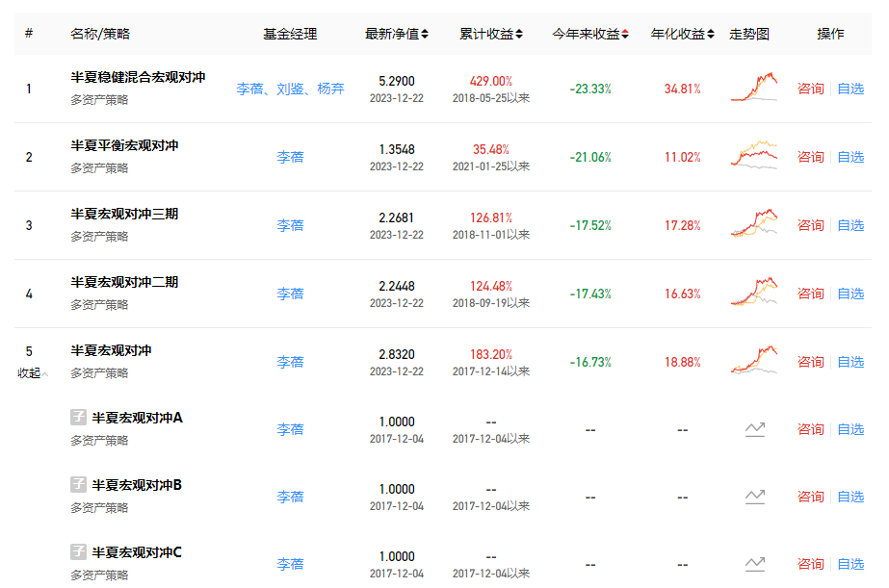Select cumulative return 35.48%
Viewport: 889px width, 588px height.
(491, 149)
